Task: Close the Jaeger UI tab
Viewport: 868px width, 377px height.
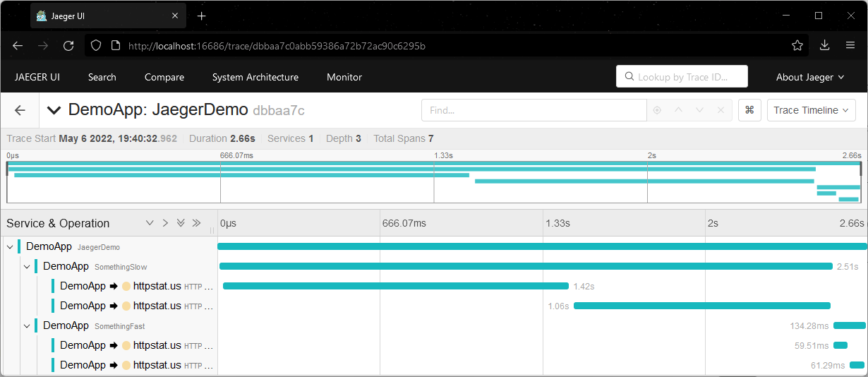Action: (x=175, y=16)
